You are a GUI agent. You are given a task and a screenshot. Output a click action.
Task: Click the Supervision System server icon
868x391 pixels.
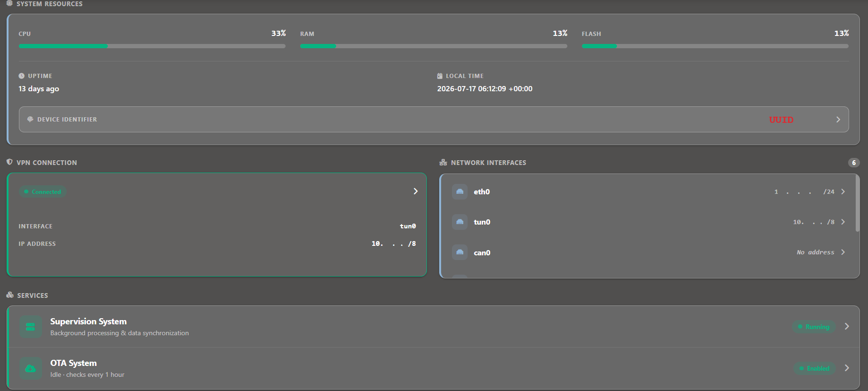click(x=30, y=327)
